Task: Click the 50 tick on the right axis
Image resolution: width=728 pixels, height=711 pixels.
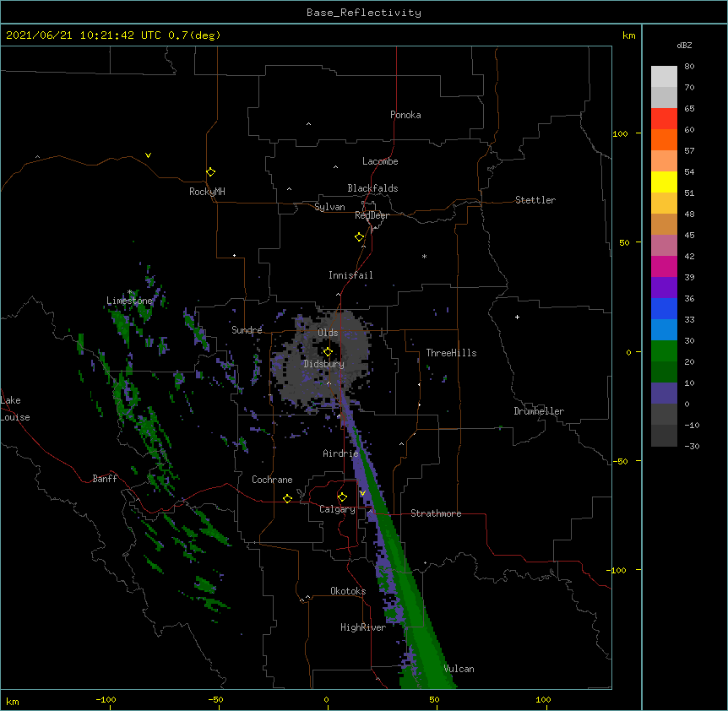Action: [624, 242]
